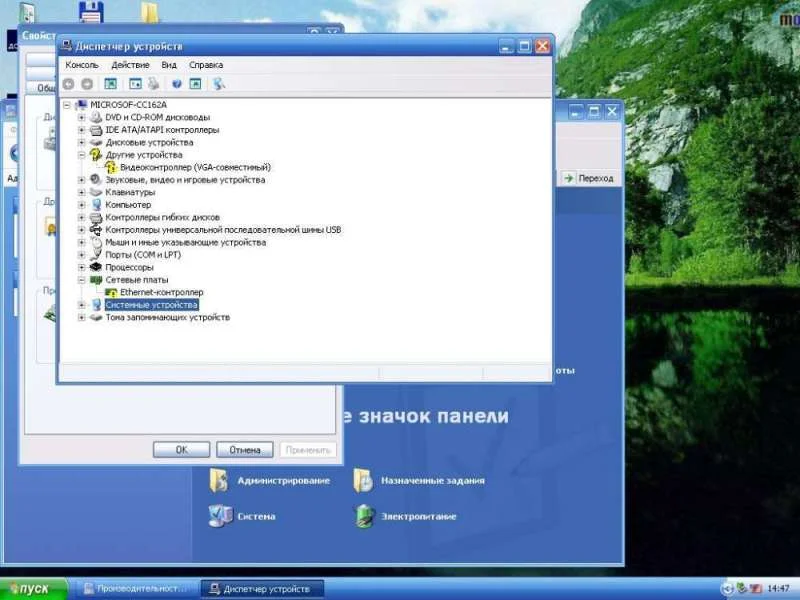This screenshot has width=800, height=600.
Task: Expand the Порты (COM и LPT) node
Action: (x=82, y=255)
